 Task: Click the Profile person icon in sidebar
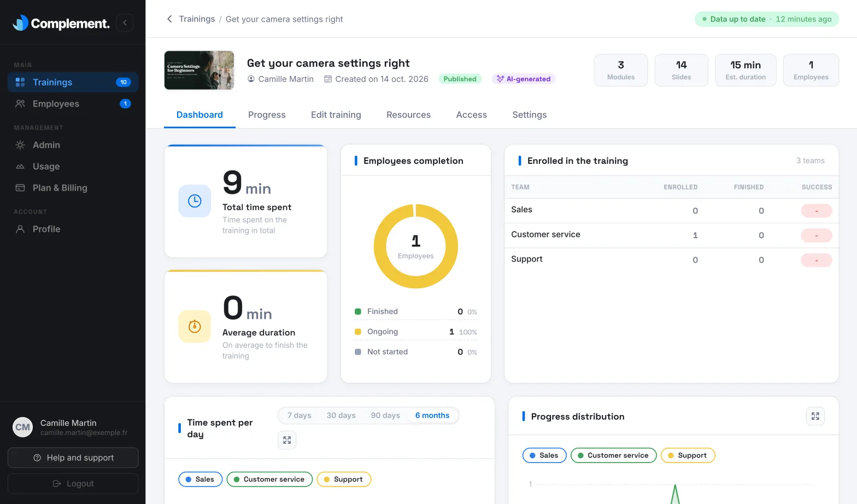point(20,229)
